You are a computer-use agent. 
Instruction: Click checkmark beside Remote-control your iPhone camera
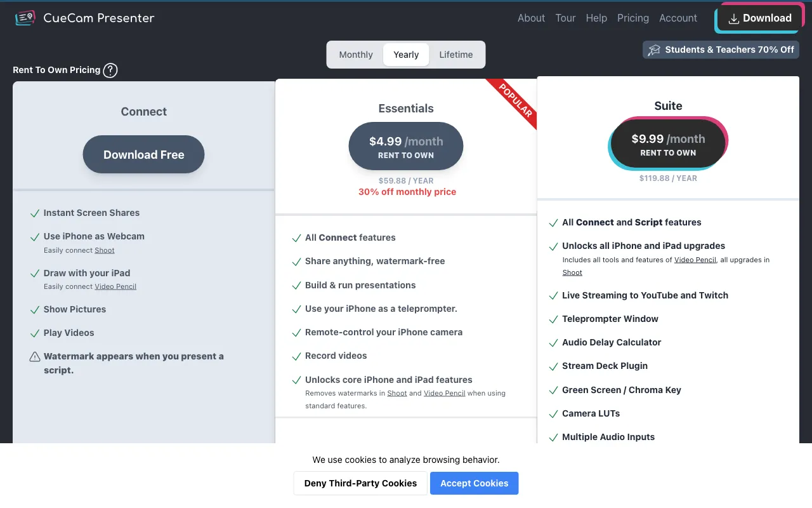tap(296, 333)
